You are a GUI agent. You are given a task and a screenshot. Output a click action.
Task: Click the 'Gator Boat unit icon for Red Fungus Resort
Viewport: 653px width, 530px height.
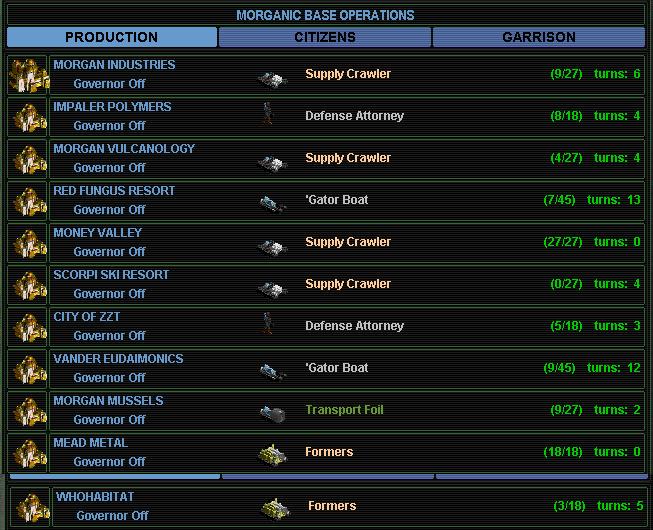point(270,201)
